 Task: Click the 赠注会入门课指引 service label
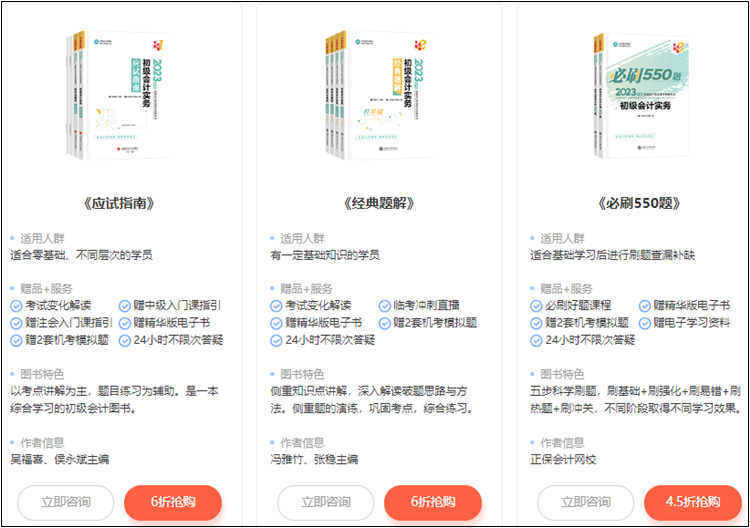(x=69, y=322)
